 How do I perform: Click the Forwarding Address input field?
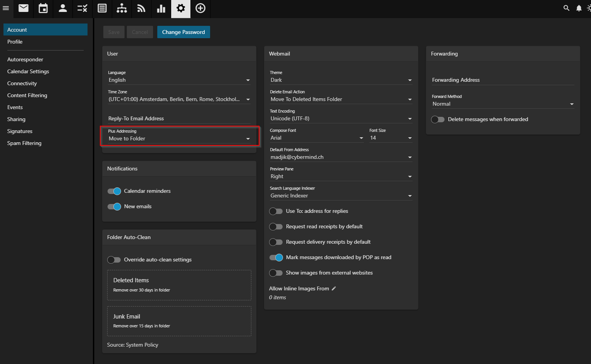click(x=503, y=80)
